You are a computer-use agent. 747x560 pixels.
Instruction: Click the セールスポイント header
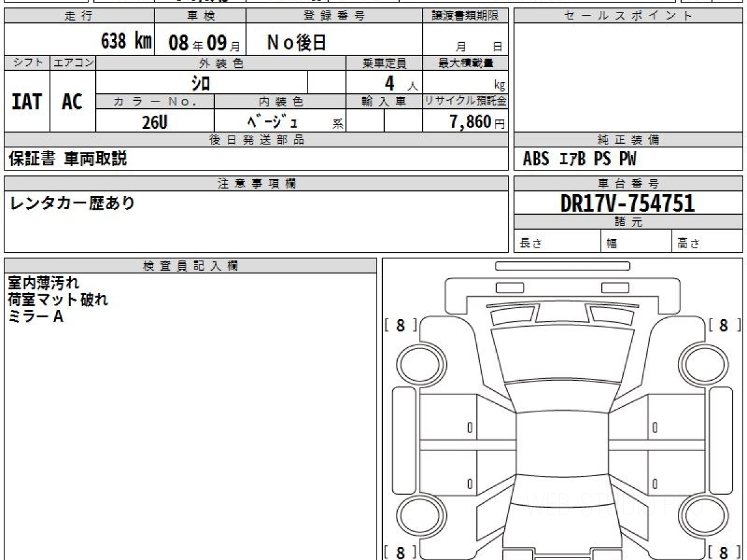pos(628,16)
